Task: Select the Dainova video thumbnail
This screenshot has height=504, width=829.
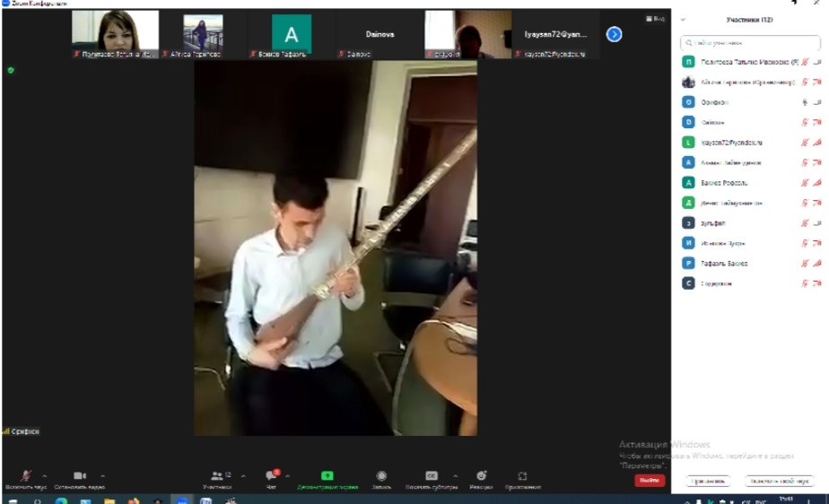Action: [x=380, y=35]
